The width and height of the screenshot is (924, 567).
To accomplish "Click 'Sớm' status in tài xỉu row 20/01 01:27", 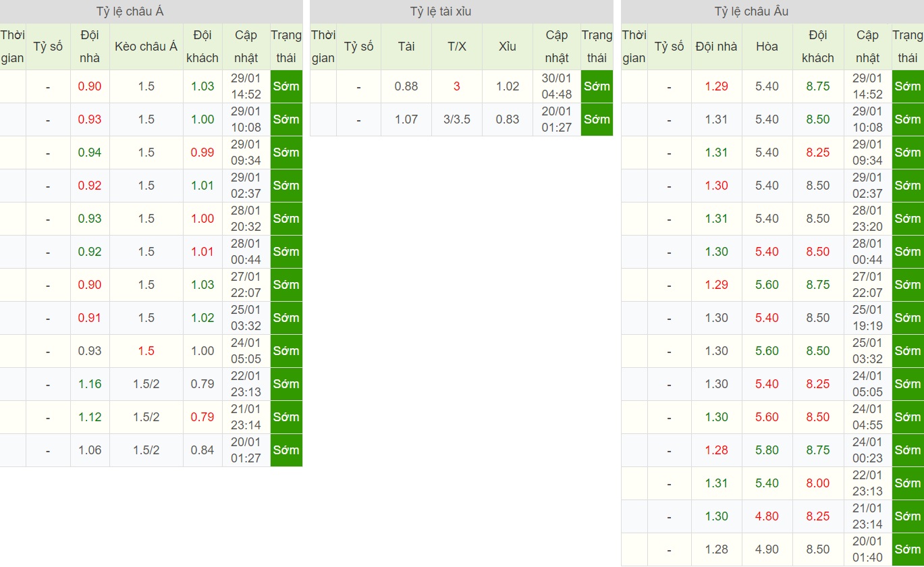I will (x=597, y=119).
